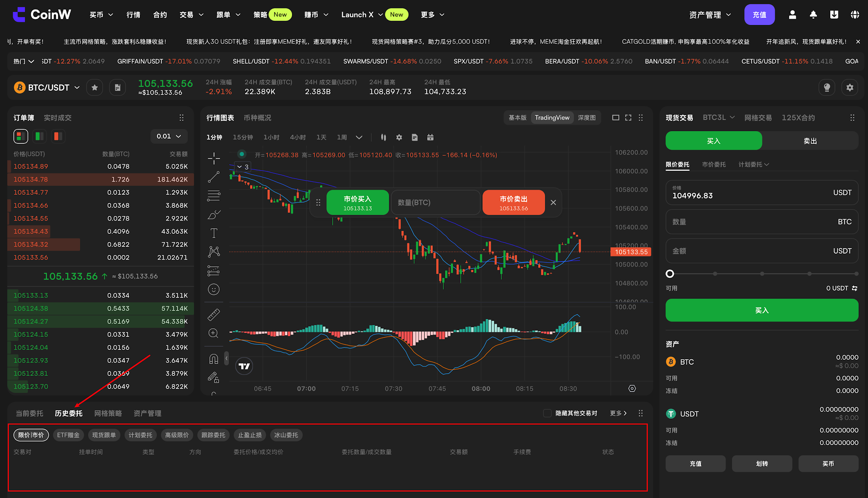
Task: Open the 实时成交 recent trades tab
Action: tap(58, 118)
